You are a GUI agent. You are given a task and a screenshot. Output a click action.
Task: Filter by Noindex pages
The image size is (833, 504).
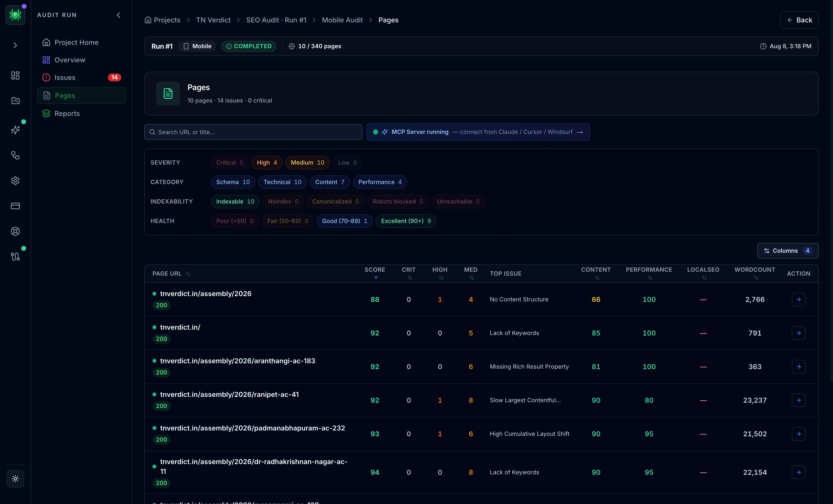(283, 201)
